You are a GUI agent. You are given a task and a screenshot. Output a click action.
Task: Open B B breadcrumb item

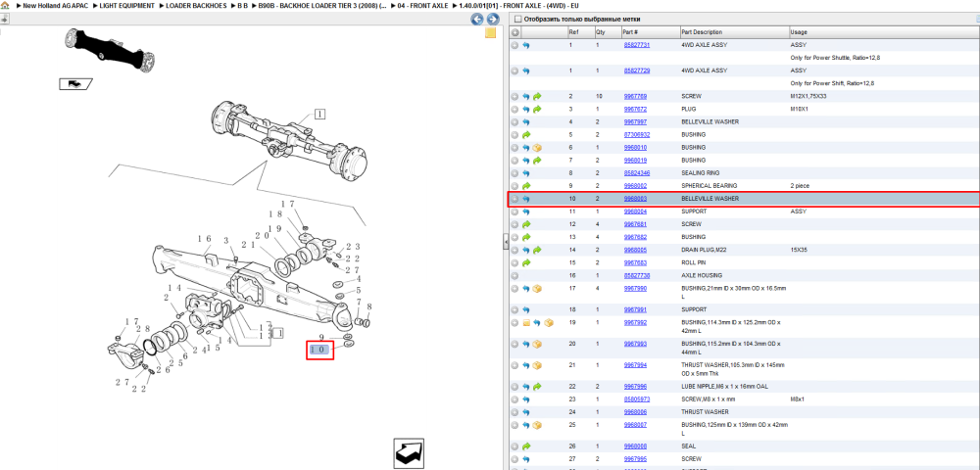[242, 5]
